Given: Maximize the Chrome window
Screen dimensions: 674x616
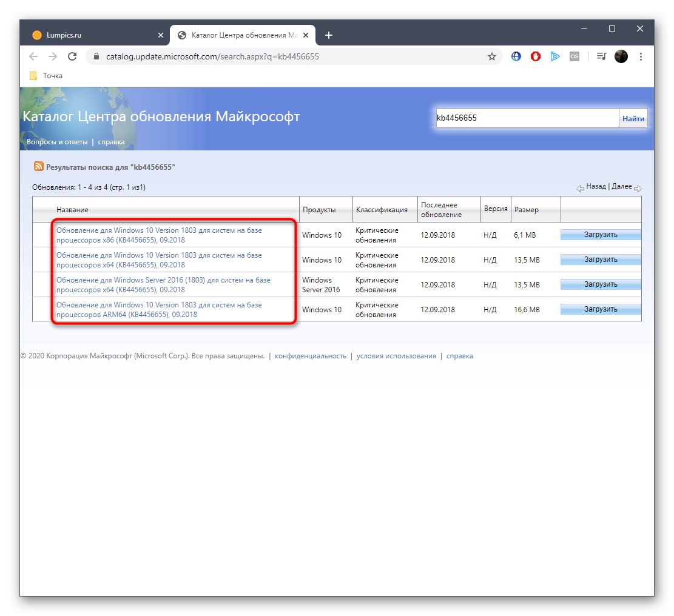Looking at the screenshot, I should click(x=612, y=28).
